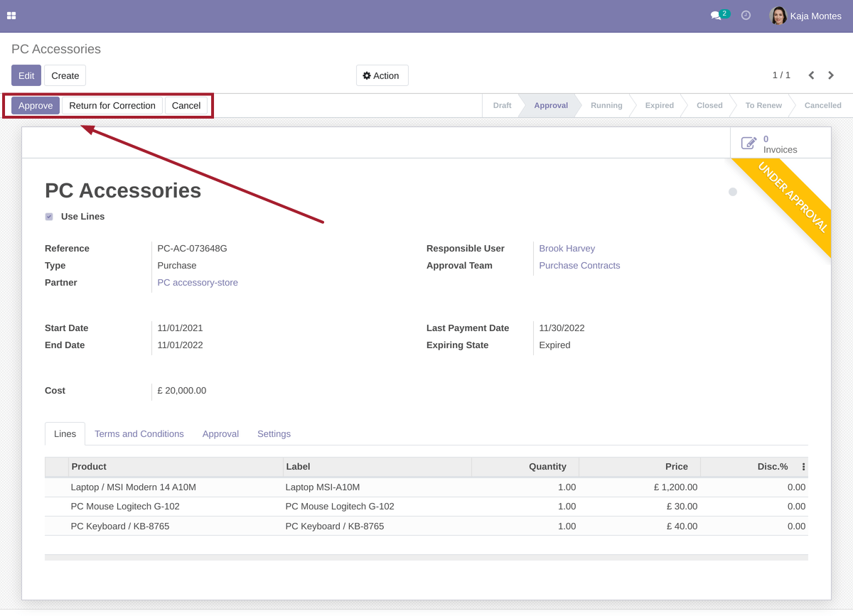Go to next record arrow
Viewport: 853px width, 616px height.
point(831,75)
